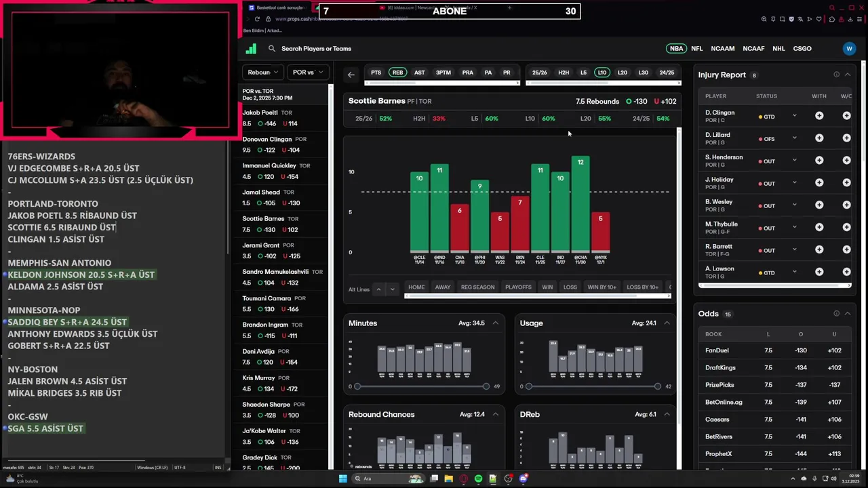The image size is (868, 488).
Task: Switch to the NCAAM league tab
Action: pyautogui.click(x=723, y=49)
